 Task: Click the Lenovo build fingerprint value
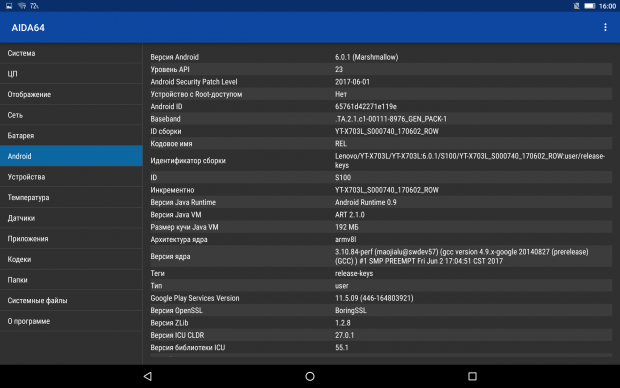coord(470,161)
